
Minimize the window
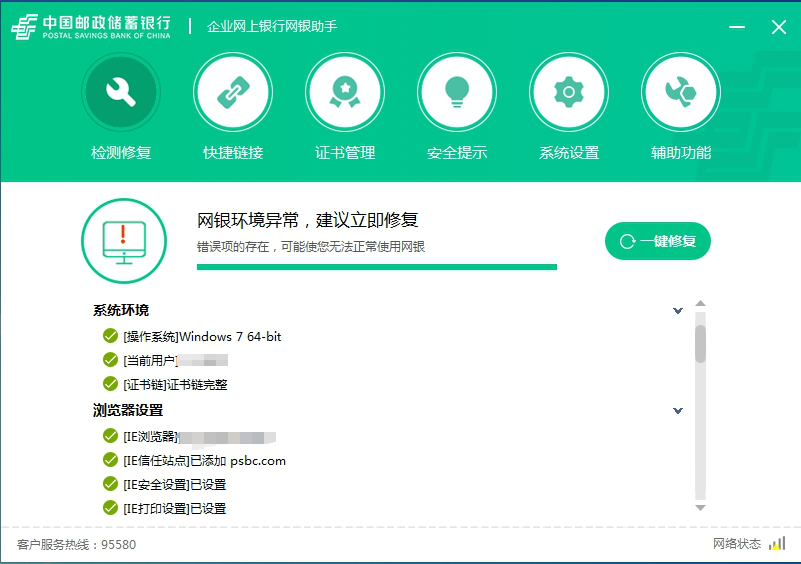737,27
